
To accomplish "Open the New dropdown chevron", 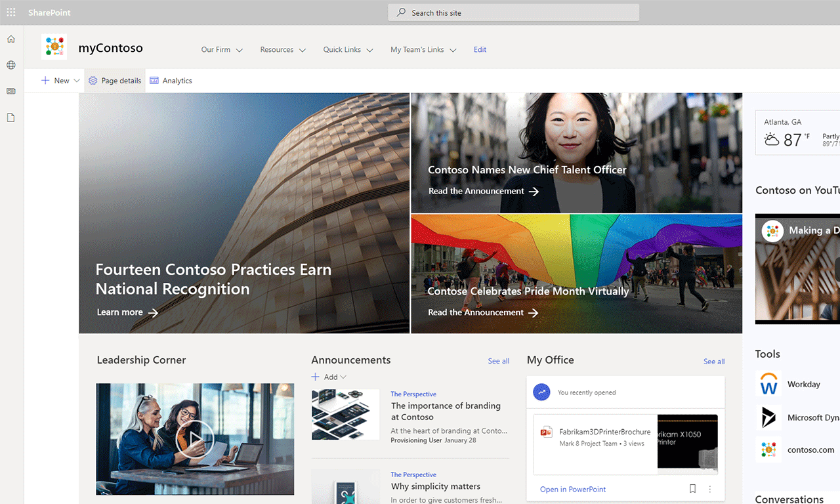I will [77, 81].
